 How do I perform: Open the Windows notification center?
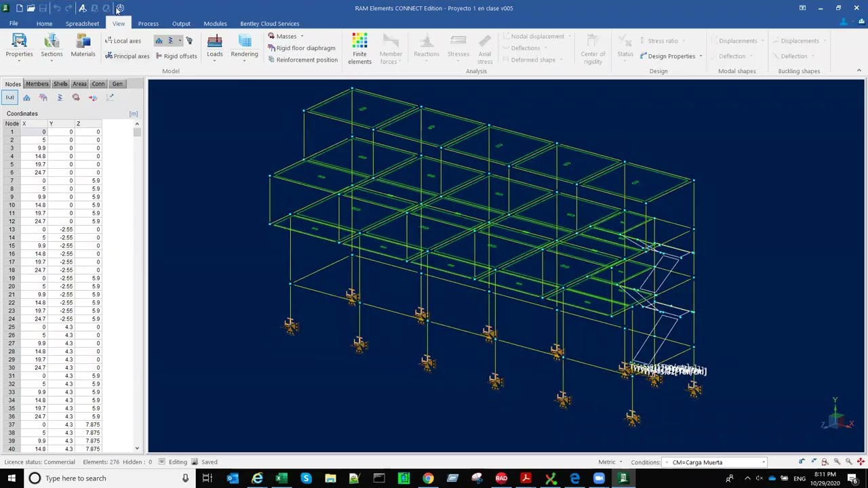852,479
